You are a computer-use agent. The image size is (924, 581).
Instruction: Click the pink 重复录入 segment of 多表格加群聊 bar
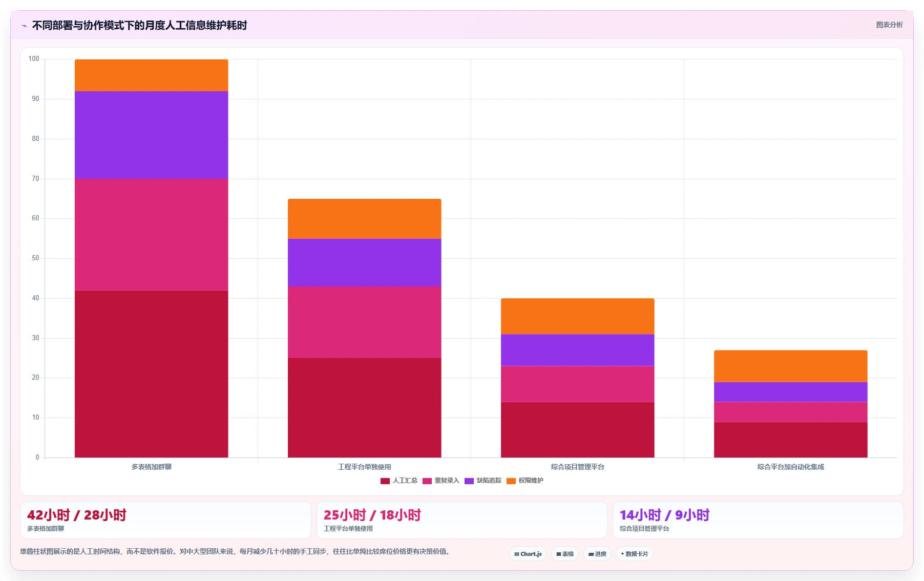[x=151, y=235]
